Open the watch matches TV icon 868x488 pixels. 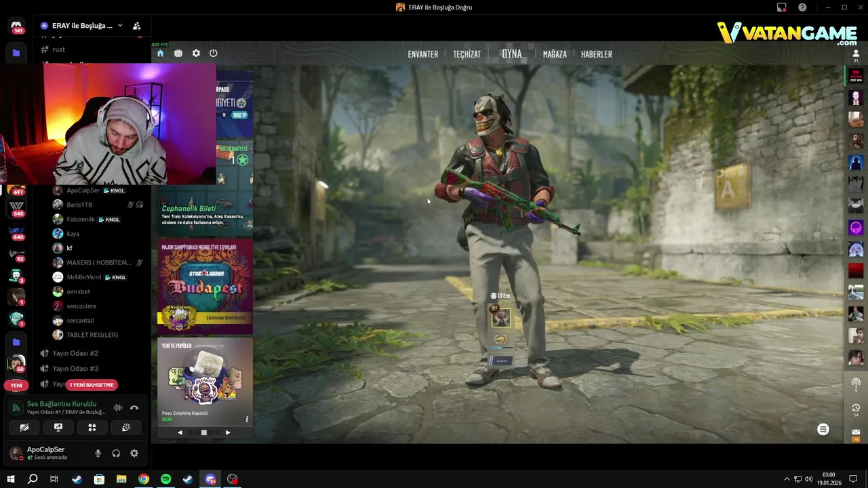pyautogui.click(x=178, y=54)
